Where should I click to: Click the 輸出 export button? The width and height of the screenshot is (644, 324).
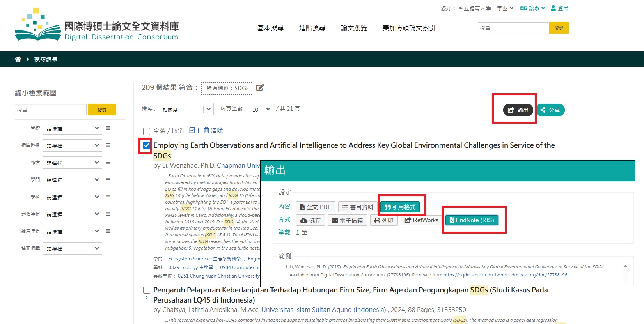pos(518,110)
